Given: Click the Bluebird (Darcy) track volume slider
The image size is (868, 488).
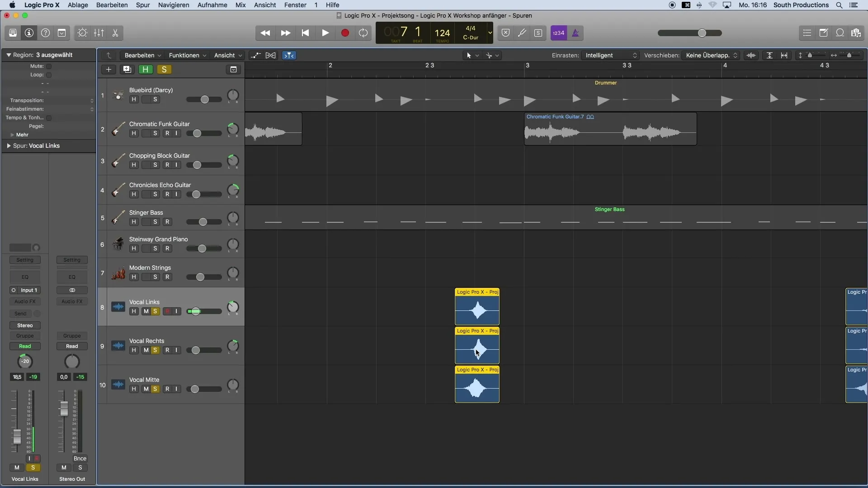Looking at the screenshot, I should 204,99.
